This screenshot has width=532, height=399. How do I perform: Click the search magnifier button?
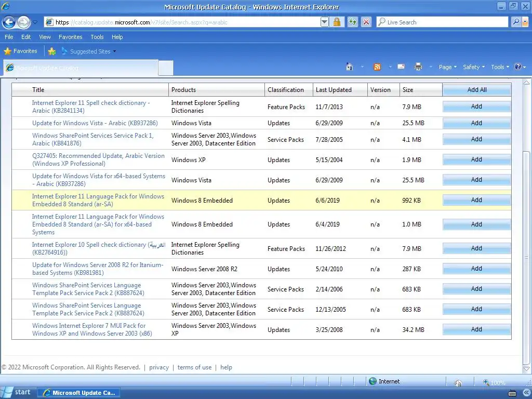pyautogui.click(x=516, y=22)
